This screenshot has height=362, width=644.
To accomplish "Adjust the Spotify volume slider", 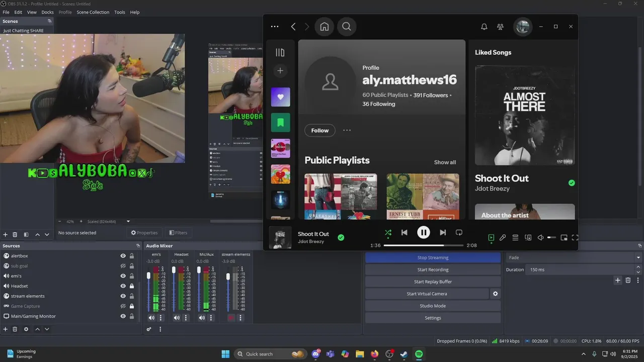I will (551, 237).
